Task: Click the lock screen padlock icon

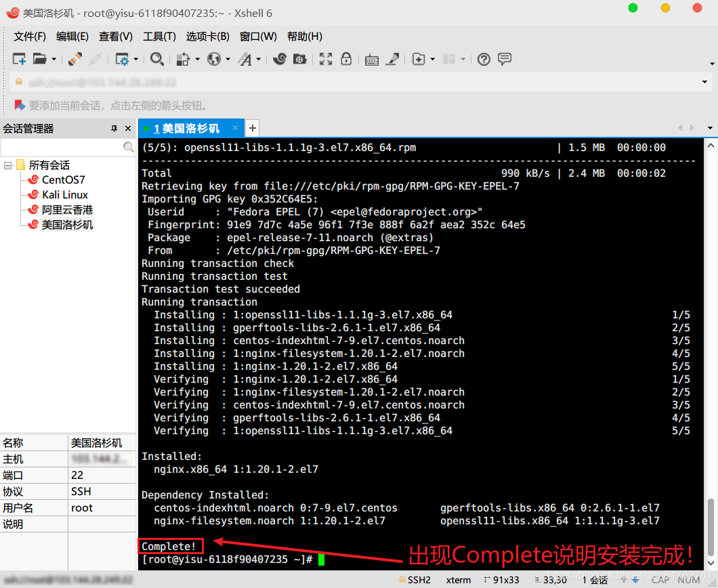Action: tap(346, 59)
